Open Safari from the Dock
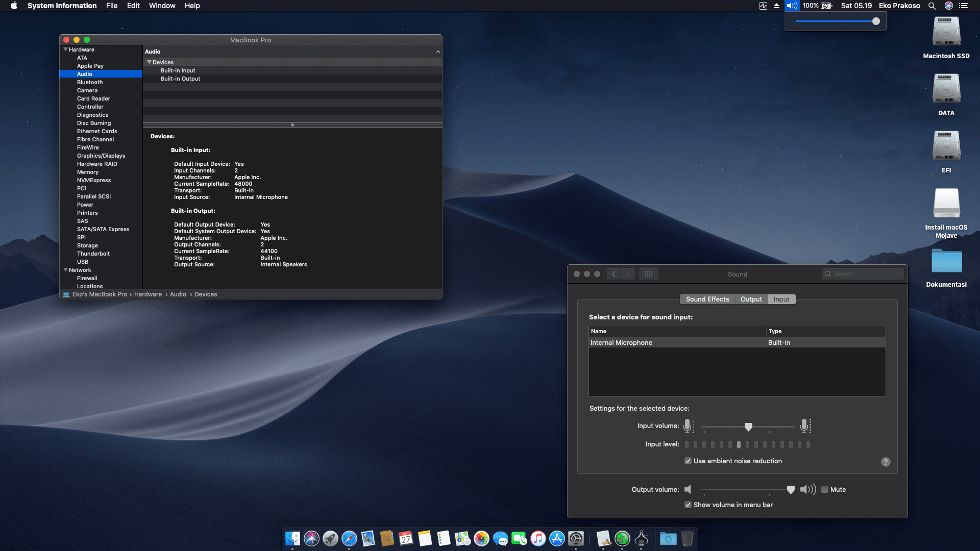This screenshot has width=980, height=551. pos(349,538)
